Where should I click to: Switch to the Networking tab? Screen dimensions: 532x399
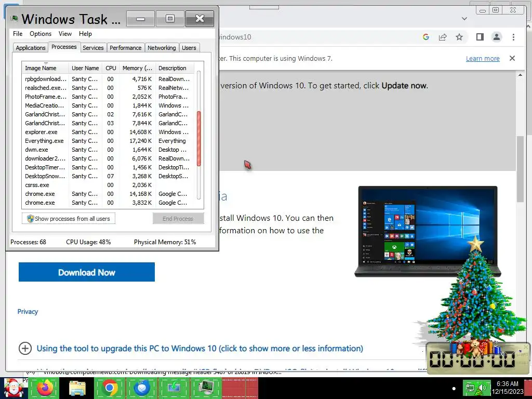(162, 48)
